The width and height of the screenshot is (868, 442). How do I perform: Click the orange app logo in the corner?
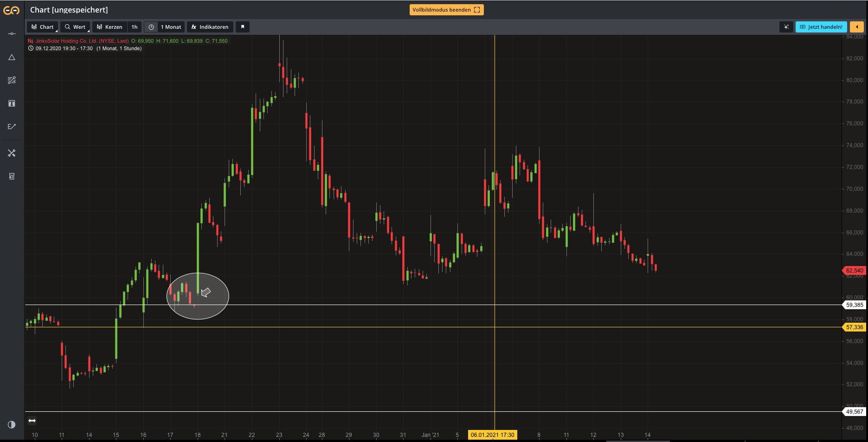click(12, 10)
